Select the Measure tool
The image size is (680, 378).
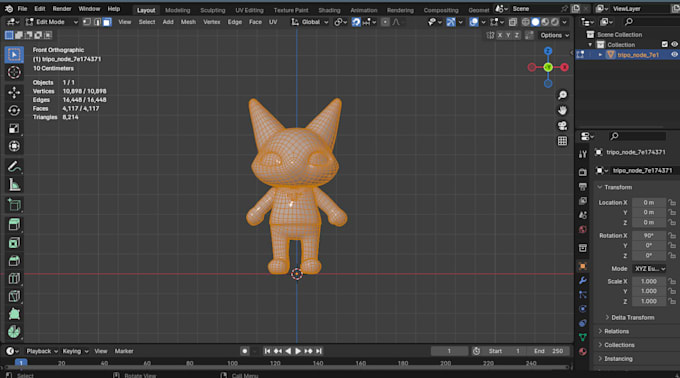pos(14,185)
